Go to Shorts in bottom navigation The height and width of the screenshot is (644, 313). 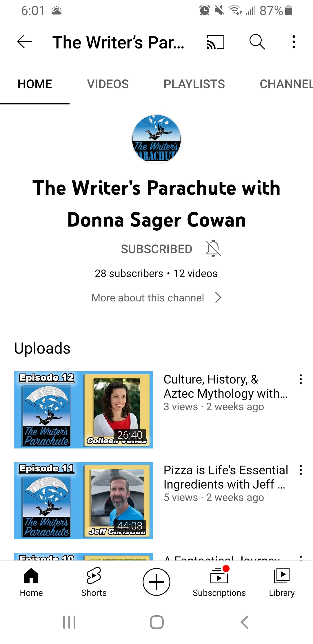tap(94, 582)
